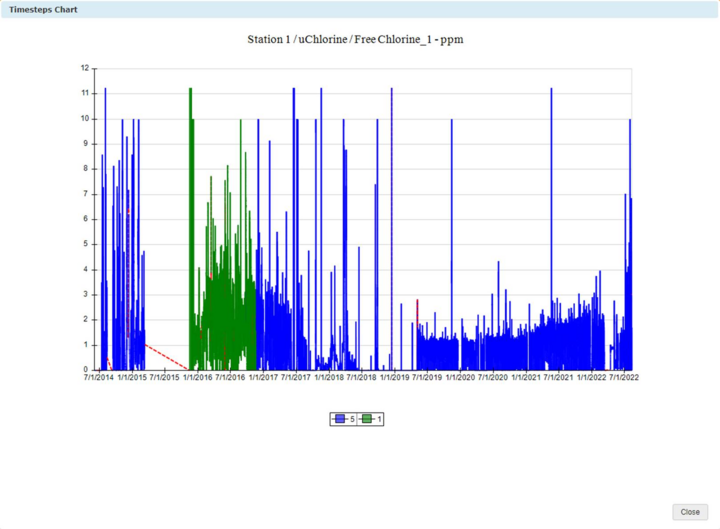Image resolution: width=720 pixels, height=529 pixels.
Task: Click the red dashed gap line in 2015
Action: [167, 357]
